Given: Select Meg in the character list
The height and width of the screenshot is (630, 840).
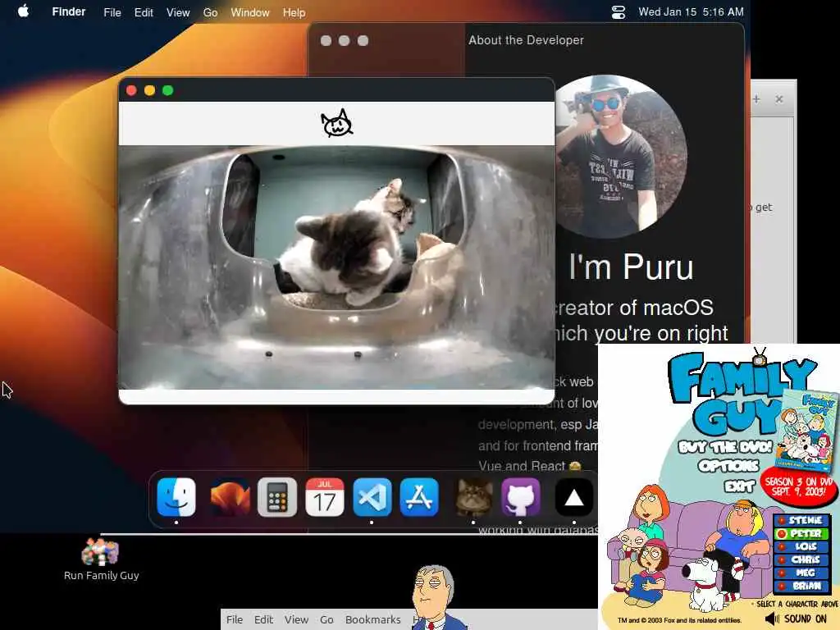Looking at the screenshot, I should click(x=801, y=573).
